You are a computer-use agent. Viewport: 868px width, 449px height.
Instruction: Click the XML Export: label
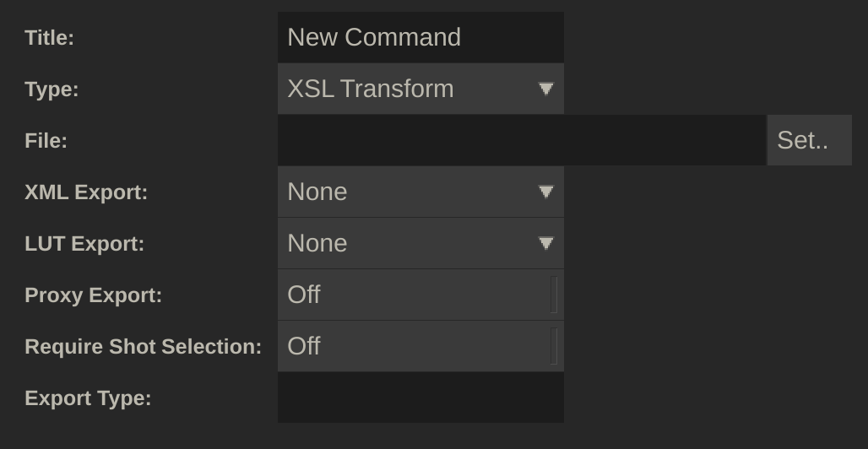click(86, 192)
